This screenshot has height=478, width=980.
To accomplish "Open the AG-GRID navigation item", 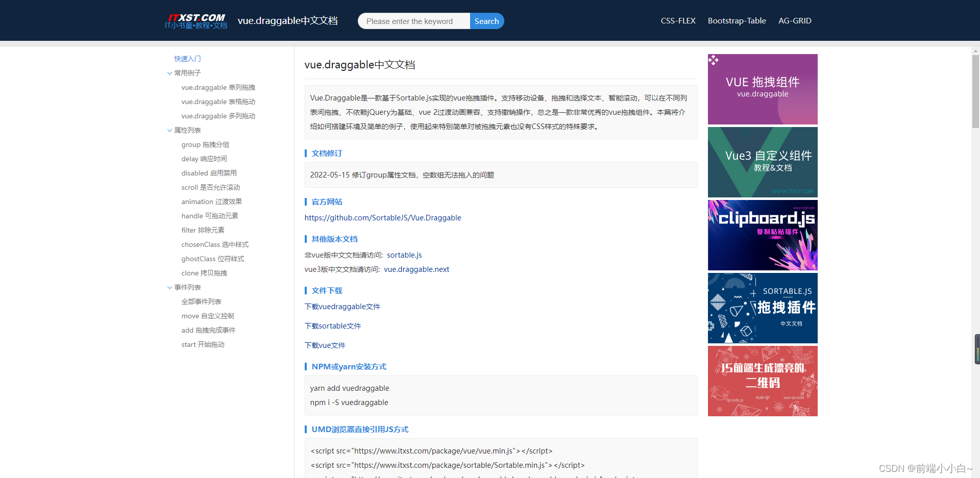I will (x=795, y=21).
